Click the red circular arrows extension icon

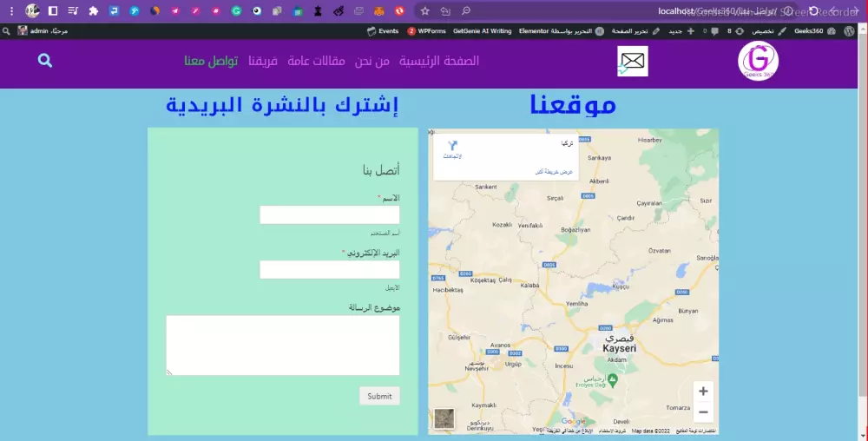(x=399, y=10)
